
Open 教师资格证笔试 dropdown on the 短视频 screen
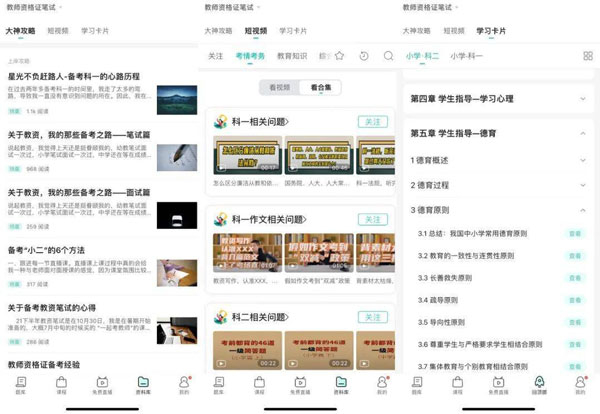tap(232, 7)
